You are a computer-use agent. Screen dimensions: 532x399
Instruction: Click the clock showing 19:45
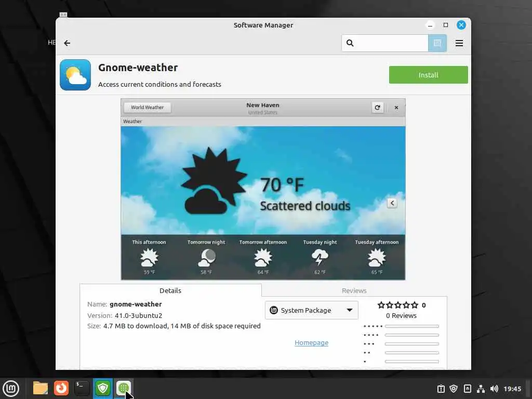point(512,389)
